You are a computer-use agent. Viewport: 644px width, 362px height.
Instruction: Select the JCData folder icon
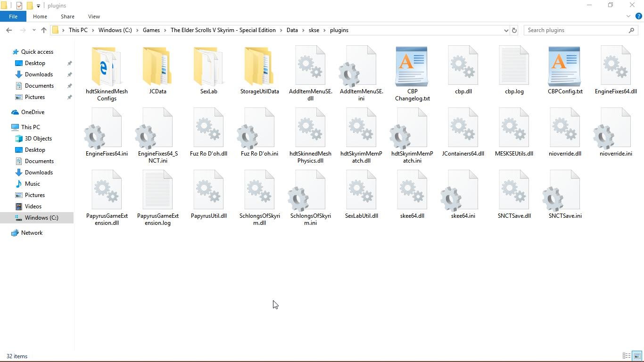[x=157, y=66]
